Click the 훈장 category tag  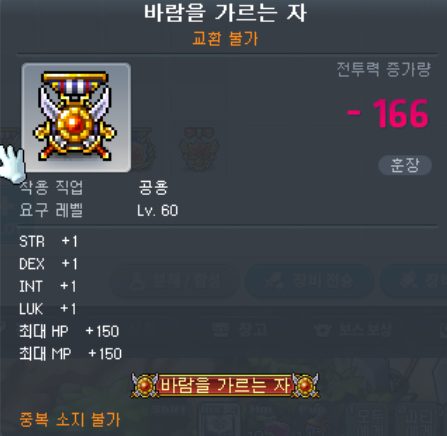pyautogui.click(x=405, y=165)
